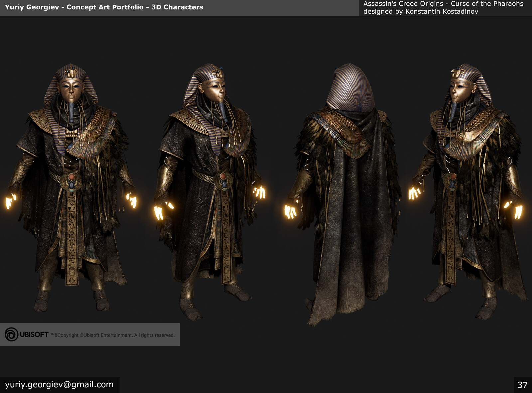Screen dimensions: 532x393
Task: Select the rightmost pharaoh three-quarter render
Action: pyautogui.click(x=467, y=191)
